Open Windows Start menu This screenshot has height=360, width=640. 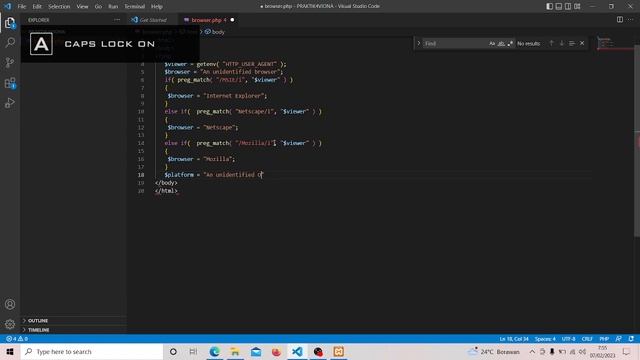pyautogui.click(x=10, y=351)
